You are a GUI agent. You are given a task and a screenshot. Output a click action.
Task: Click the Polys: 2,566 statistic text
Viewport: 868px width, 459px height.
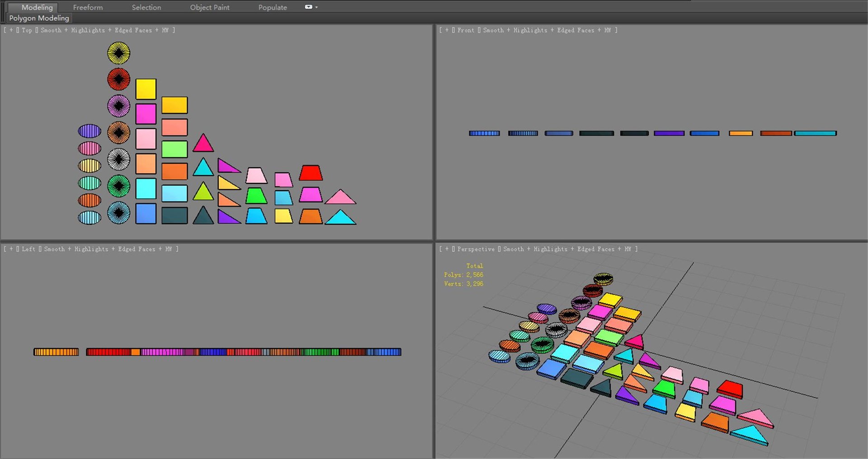[x=463, y=275]
